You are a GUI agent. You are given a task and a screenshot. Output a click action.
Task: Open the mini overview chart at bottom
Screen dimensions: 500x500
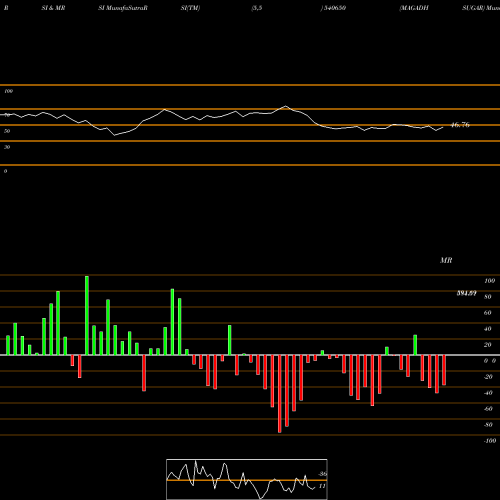pos(247,479)
